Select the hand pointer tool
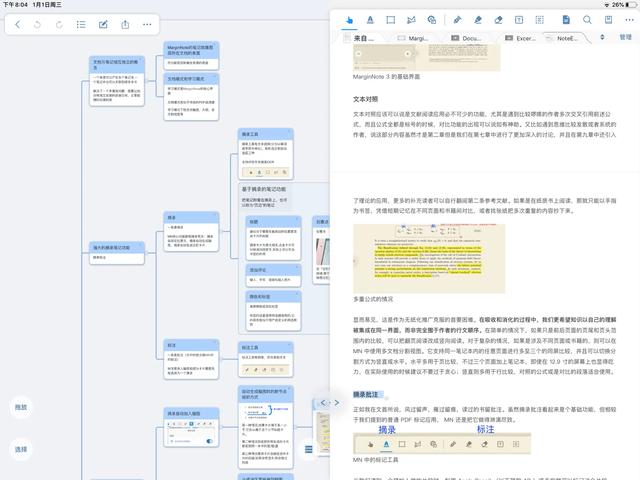Viewport: 640px width, 480px height. pos(349,20)
